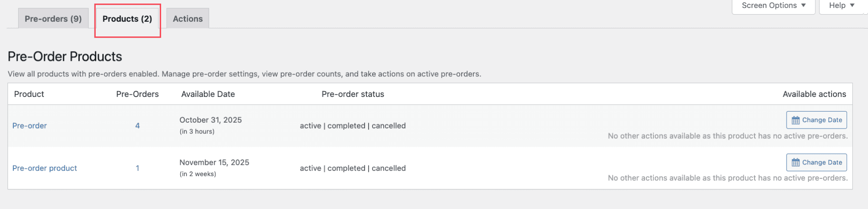Click cancelled status in Pre-order product row
The image size is (868, 209).
(389, 168)
